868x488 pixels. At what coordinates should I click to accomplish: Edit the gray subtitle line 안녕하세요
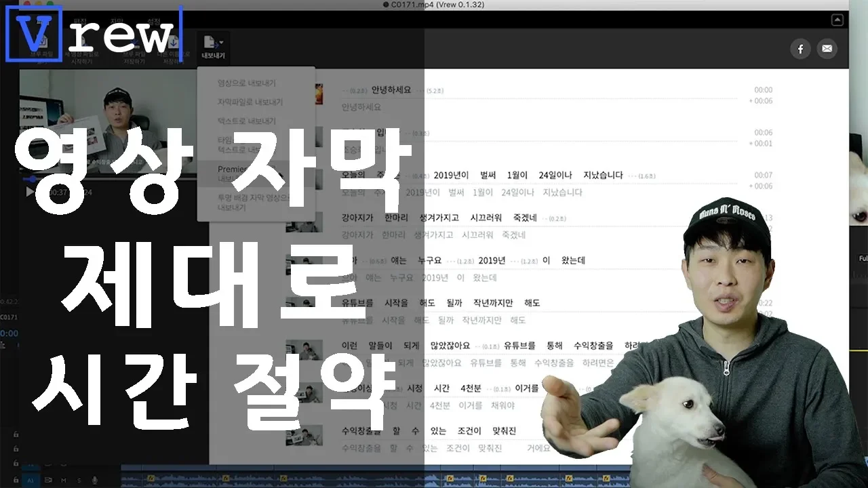[361, 107]
